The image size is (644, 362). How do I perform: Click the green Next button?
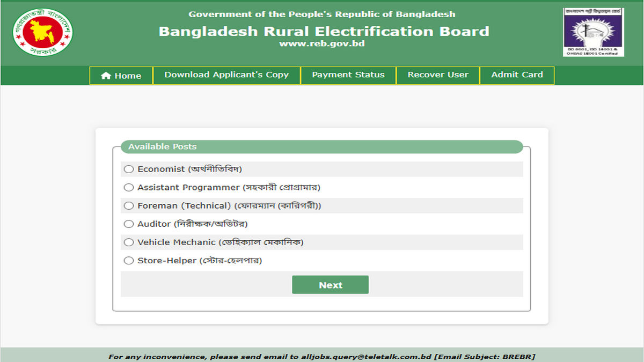[x=330, y=285]
